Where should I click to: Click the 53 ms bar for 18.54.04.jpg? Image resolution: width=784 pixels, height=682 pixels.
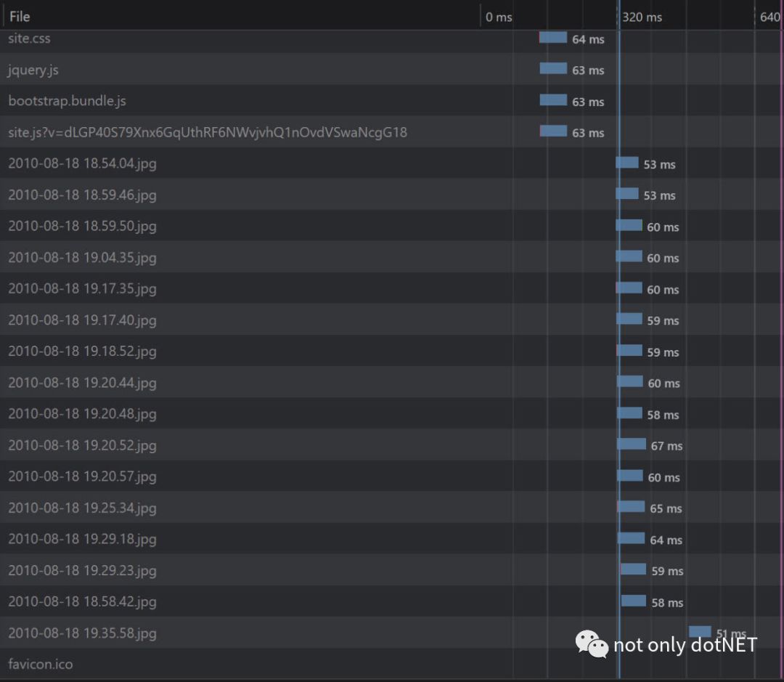627,162
